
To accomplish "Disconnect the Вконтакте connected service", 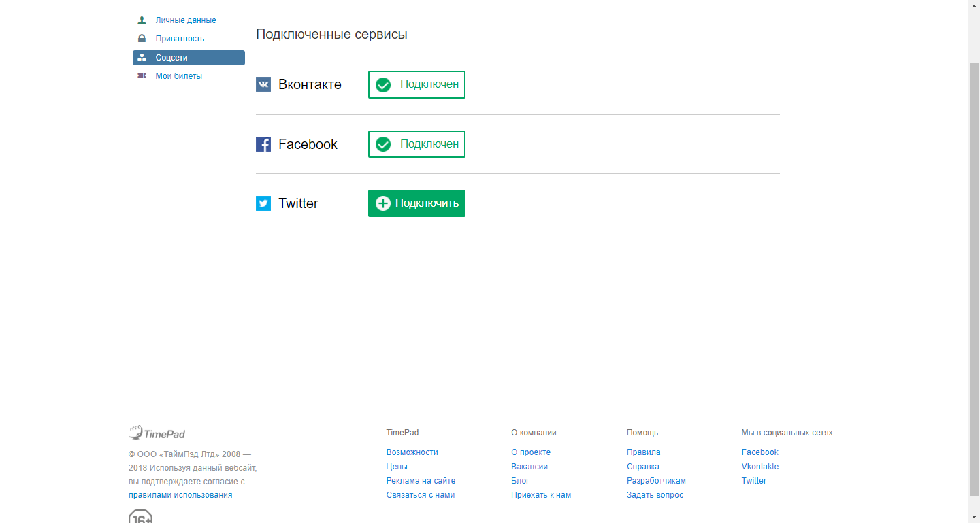I will 416,84.
